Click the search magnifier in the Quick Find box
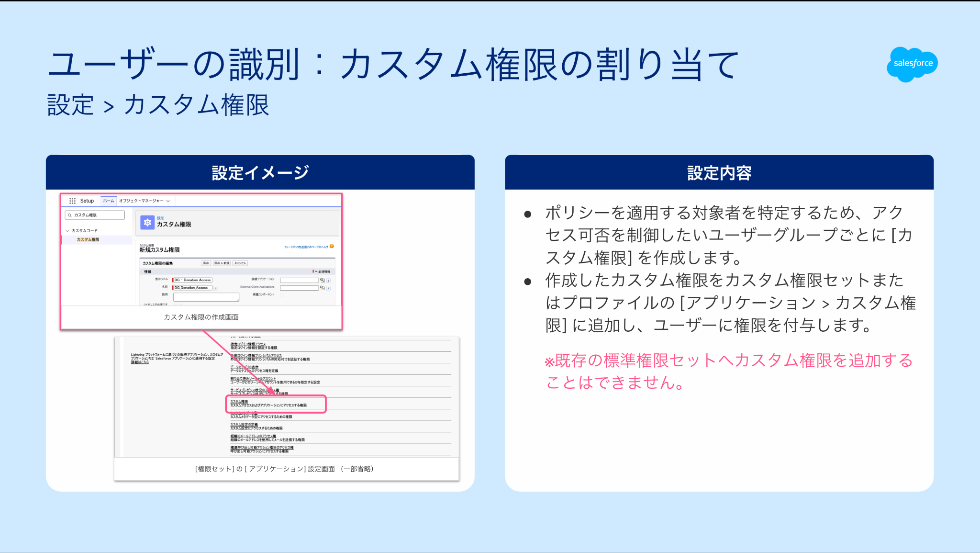Image resolution: width=980 pixels, height=553 pixels. [x=70, y=215]
